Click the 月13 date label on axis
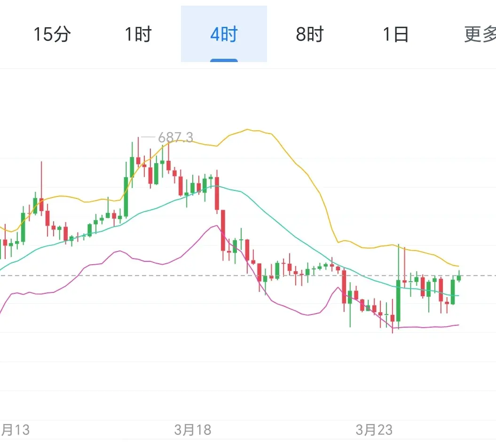The image size is (496, 448). 15,430
